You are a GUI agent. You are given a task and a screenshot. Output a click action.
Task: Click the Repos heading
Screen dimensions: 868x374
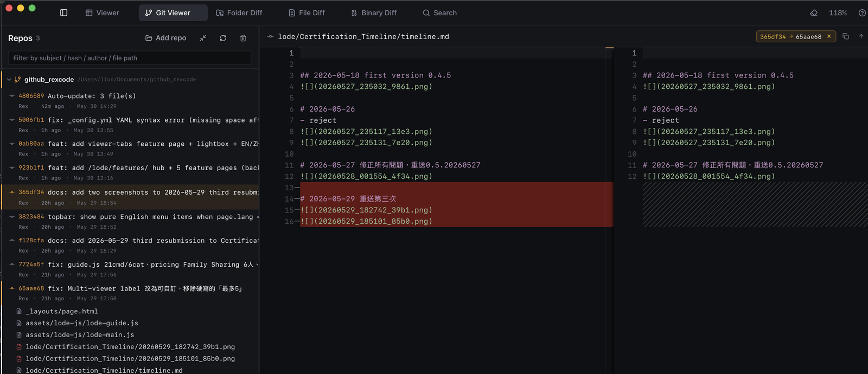pyautogui.click(x=20, y=38)
